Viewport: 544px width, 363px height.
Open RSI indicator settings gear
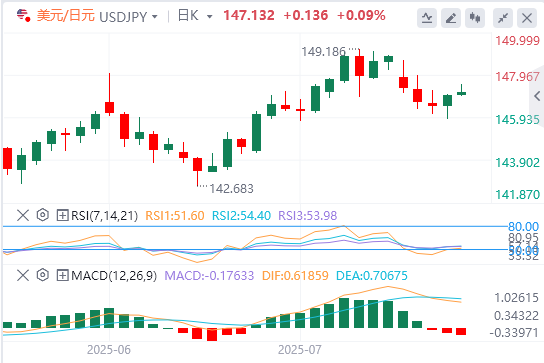[42, 215]
